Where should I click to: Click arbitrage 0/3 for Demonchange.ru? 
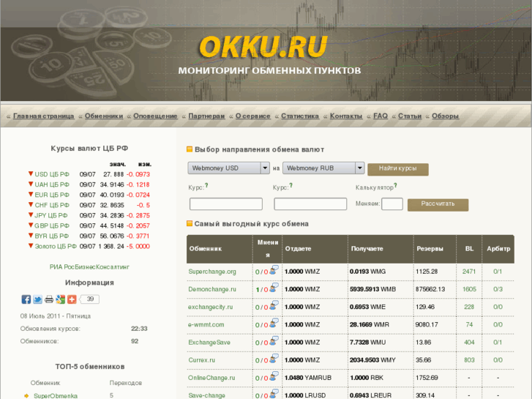click(498, 289)
